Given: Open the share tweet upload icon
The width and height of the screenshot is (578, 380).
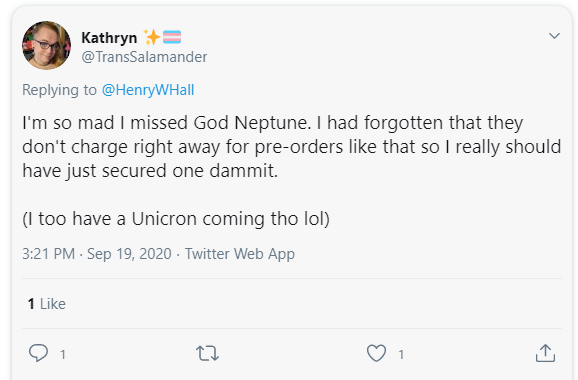Looking at the screenshot, I should pos(545,353).
